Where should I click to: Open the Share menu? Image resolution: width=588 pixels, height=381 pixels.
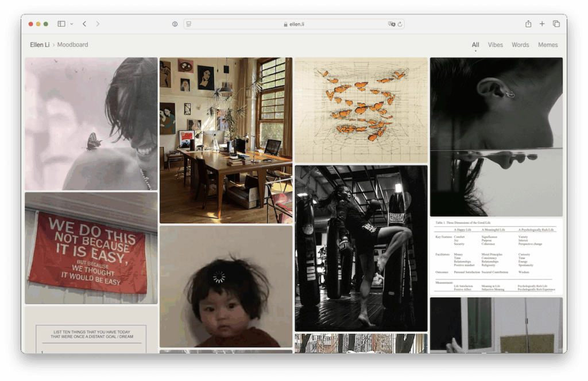[528, 24]
